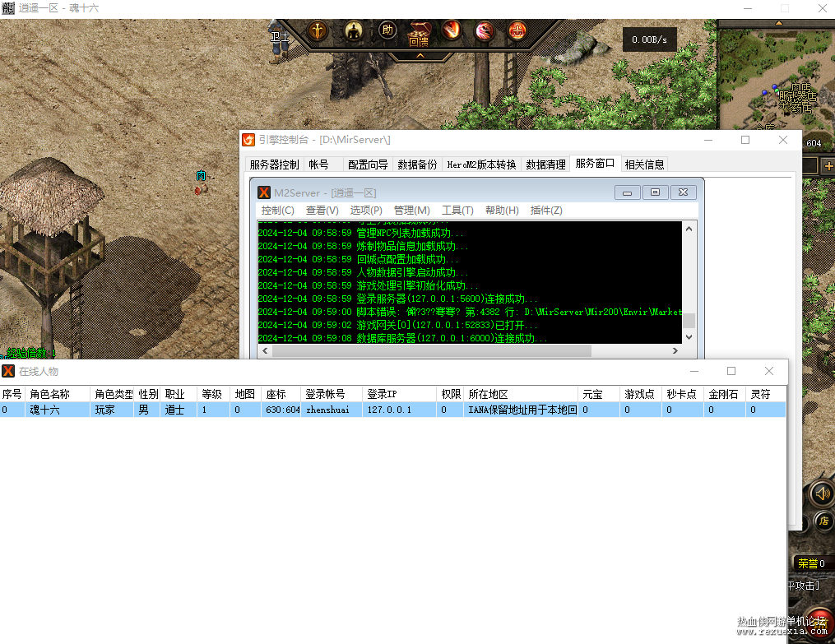Screen dimensions: 835x644
Task: Click the orange plus button beside the minimap
Action: pos(828,166)
